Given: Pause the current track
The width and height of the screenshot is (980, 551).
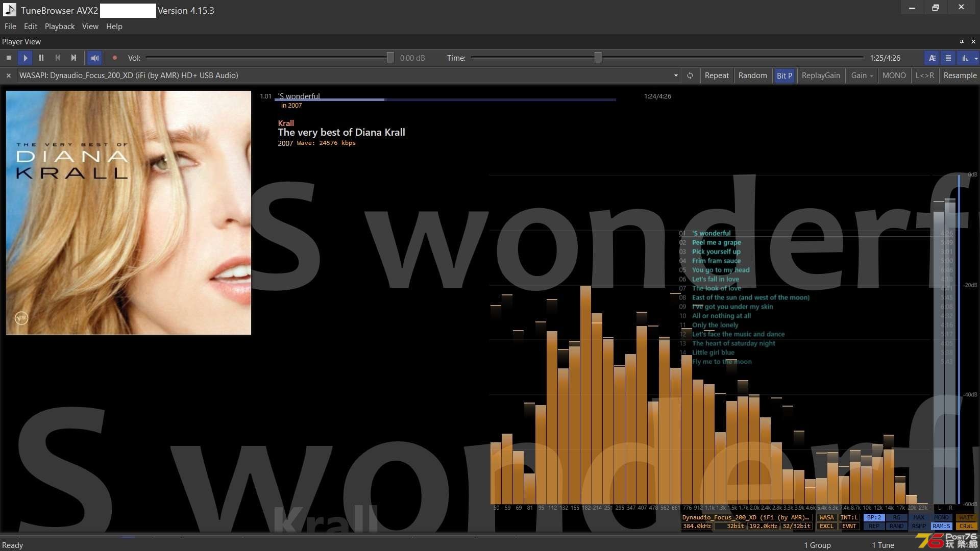Looking at the screenshot, I should point(41,58).
